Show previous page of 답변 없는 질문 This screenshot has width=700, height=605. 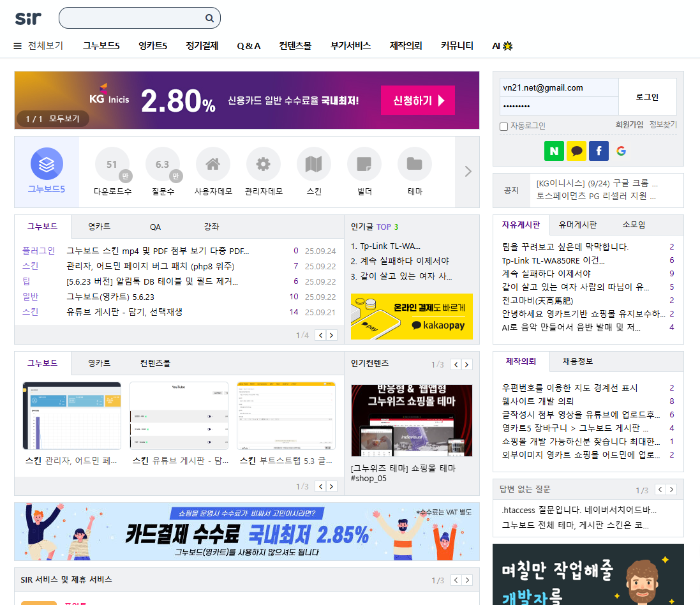660,490
